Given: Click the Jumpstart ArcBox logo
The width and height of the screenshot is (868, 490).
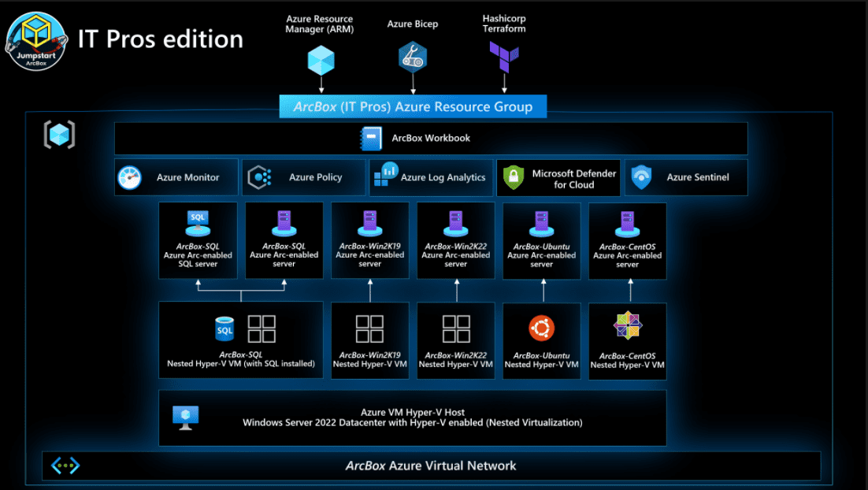Looking at the screenshot, I should pyautogui.click(x=36, y=41).
